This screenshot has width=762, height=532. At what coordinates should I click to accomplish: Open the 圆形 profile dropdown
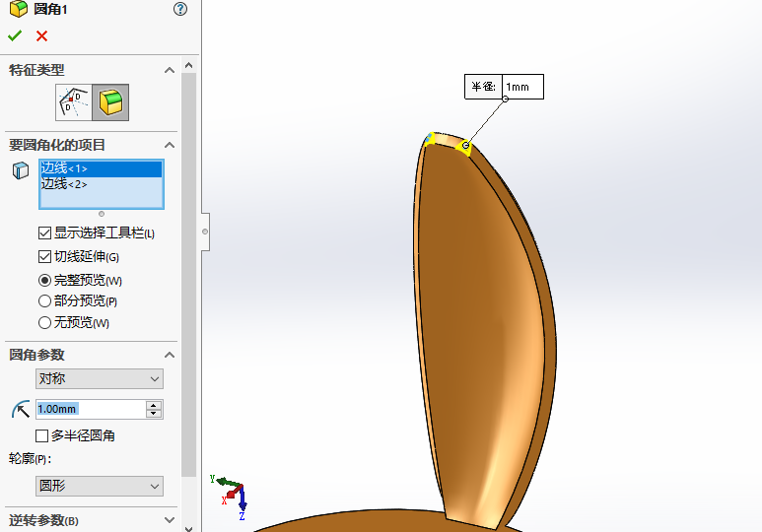pyautogui.click(x=100, y=486)
